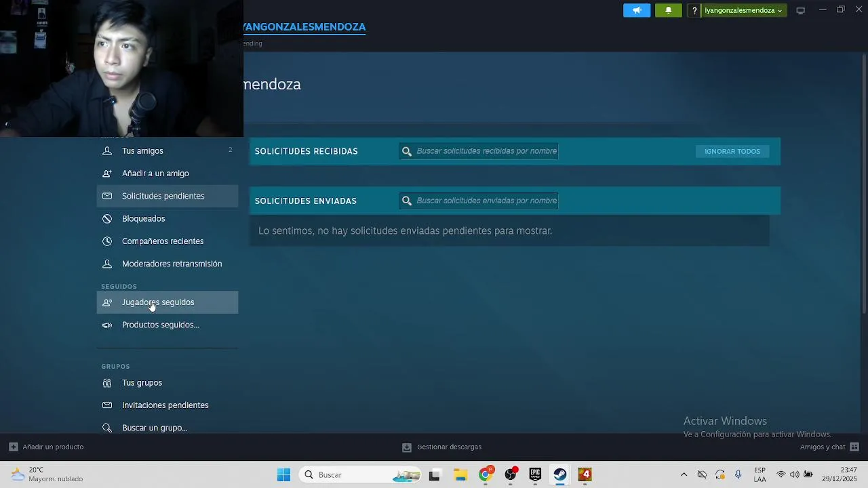The width and height of the screenshot is (868, 488).
Task: Click blocked-circle icon beside Bloqueados
Action: click(107, 218)
